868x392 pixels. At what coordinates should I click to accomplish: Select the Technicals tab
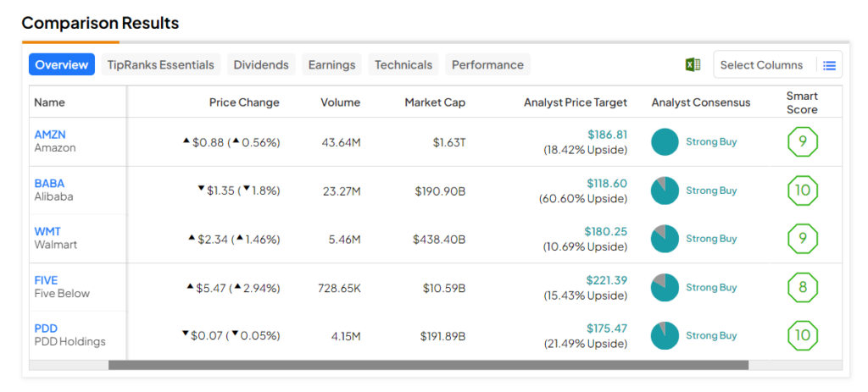pyautogui.click(x=403, y=65)
